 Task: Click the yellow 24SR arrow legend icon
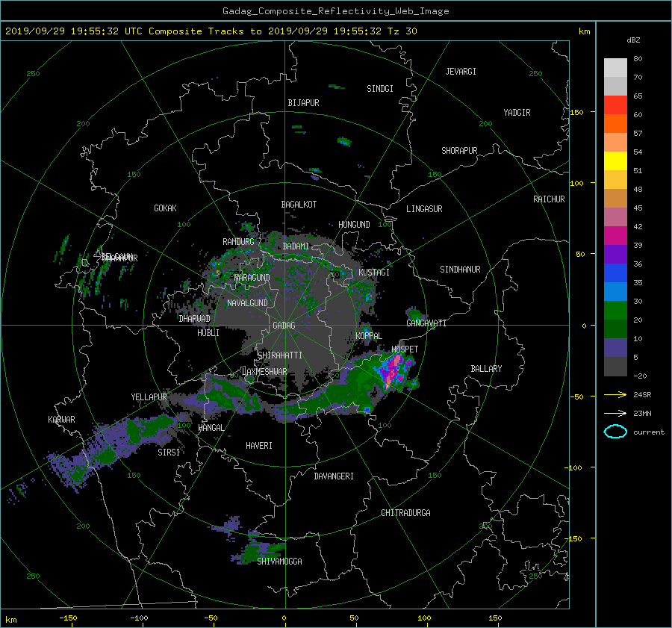pos(615,394)
